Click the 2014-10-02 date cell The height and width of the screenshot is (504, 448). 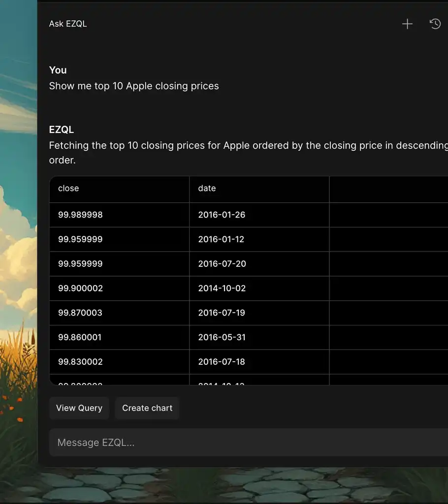(222, 288)
